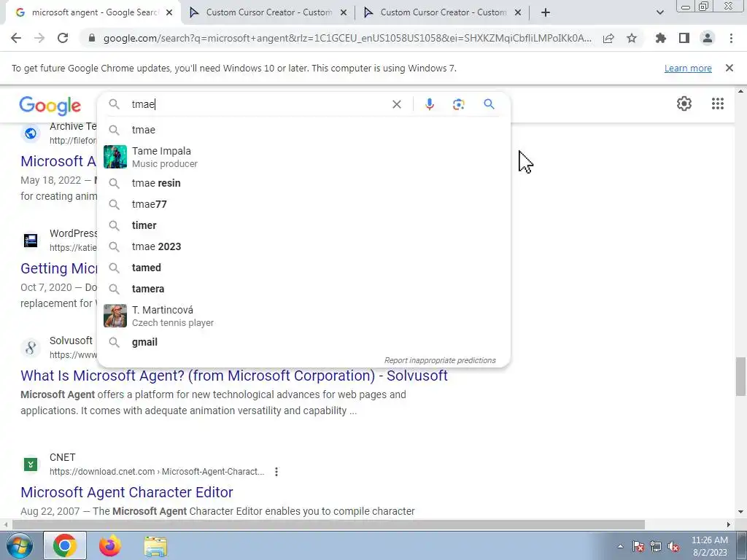This screenshot has height=560, width=747.
Task: Focus the browser address bar
Action: 347,39
